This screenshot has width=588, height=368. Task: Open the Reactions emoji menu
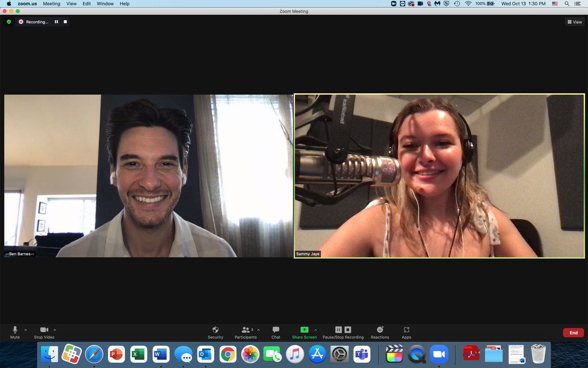point(380,332)
